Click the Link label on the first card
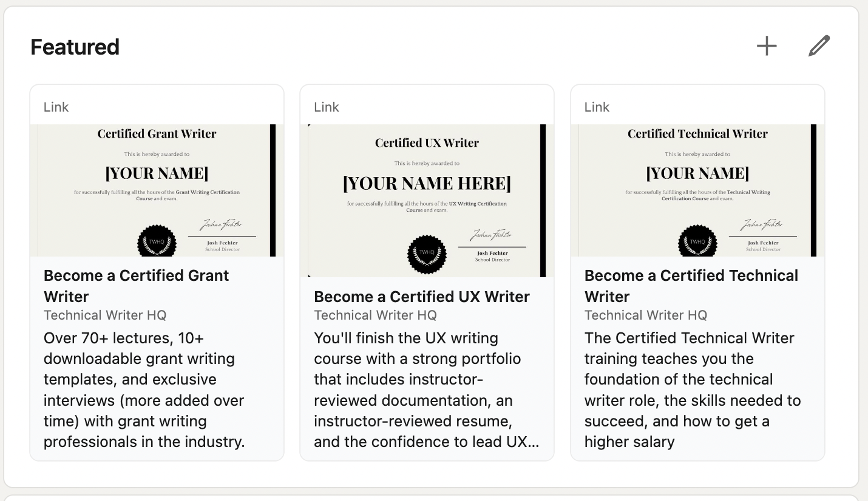The height and width of the screenshot is (501, 868). coord(56,107)
